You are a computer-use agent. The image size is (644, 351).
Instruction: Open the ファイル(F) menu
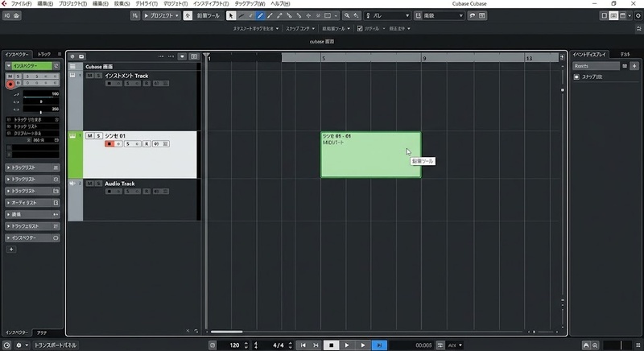[21, 4]
